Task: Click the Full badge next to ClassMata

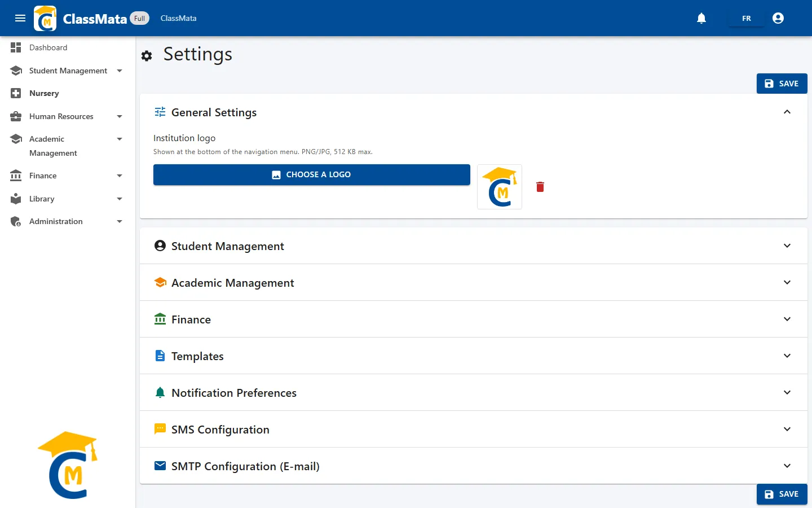Action: [x=140, y=18]
